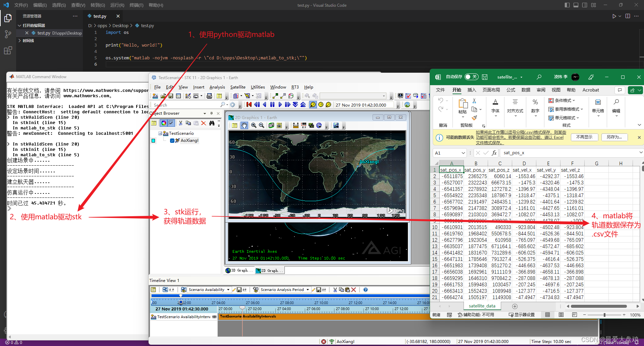
Task: Play STK animation in reverse
Action: 265,105
